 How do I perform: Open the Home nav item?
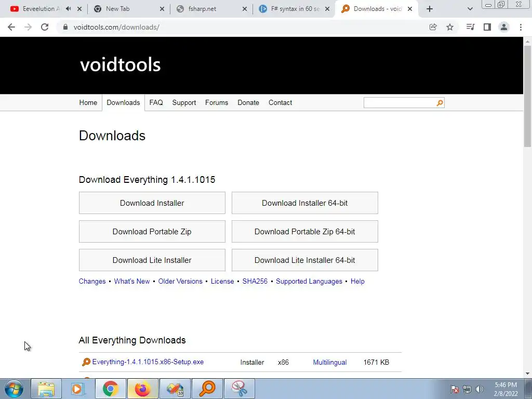[88, 102]
